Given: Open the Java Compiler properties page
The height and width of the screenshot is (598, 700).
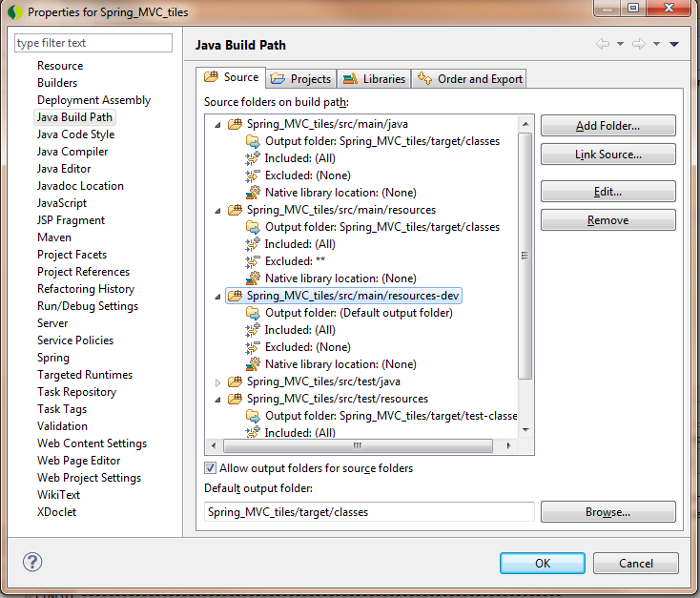Looking at the screenshot, I should click(72, 152).
